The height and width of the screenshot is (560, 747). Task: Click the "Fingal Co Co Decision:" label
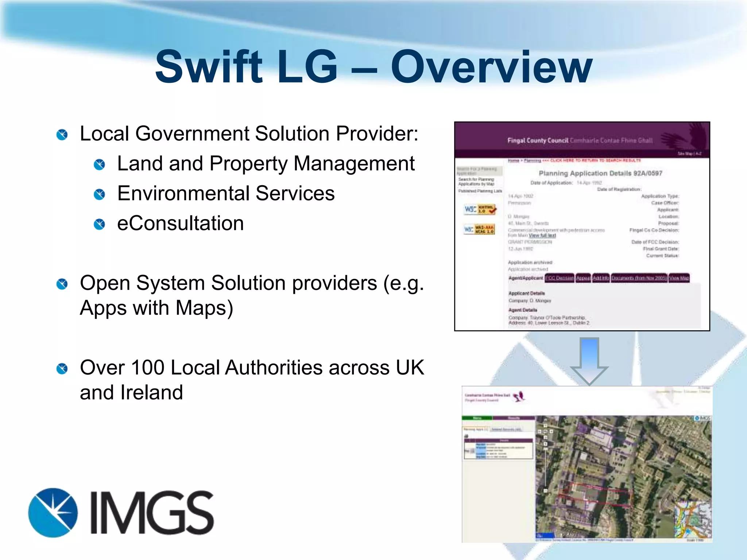click(x=654, y=230)
